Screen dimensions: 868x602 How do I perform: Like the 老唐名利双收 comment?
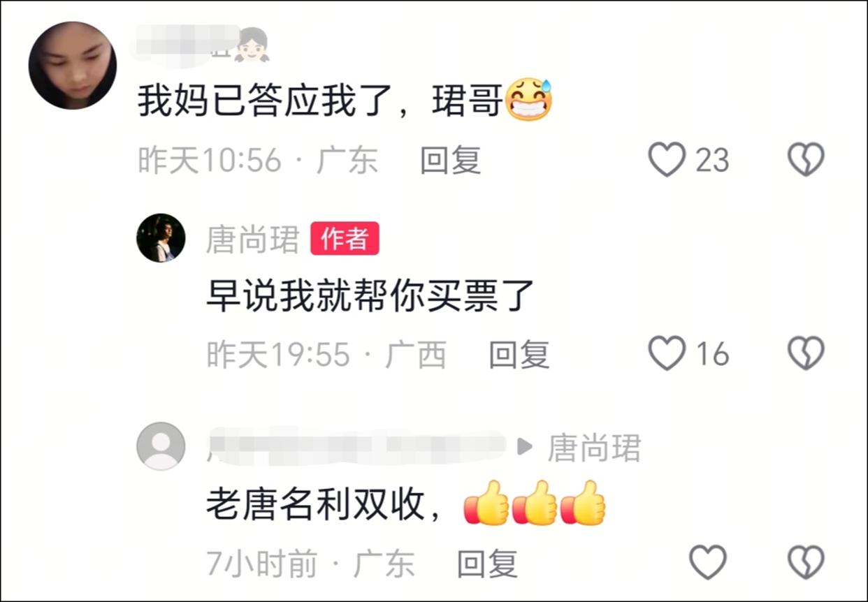708,562
